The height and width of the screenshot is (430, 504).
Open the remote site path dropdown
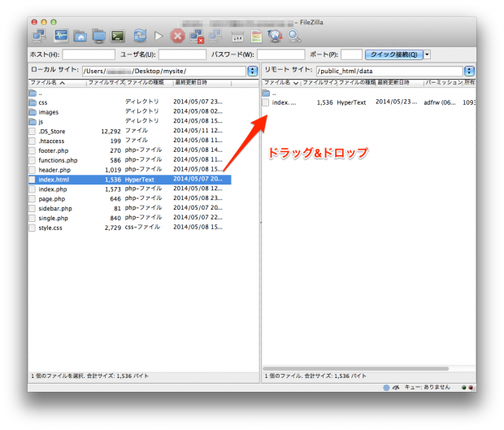tap(469, 71)
